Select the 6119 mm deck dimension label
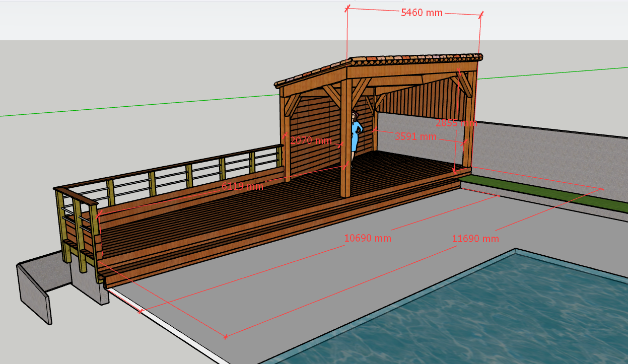The height and width of the screenshot is (364, 628). pyautogui.click(x=243, y=186)
